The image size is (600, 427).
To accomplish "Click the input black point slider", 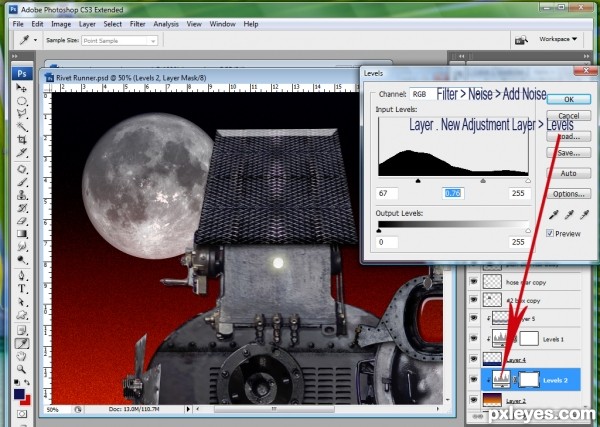I will point(418,180).
